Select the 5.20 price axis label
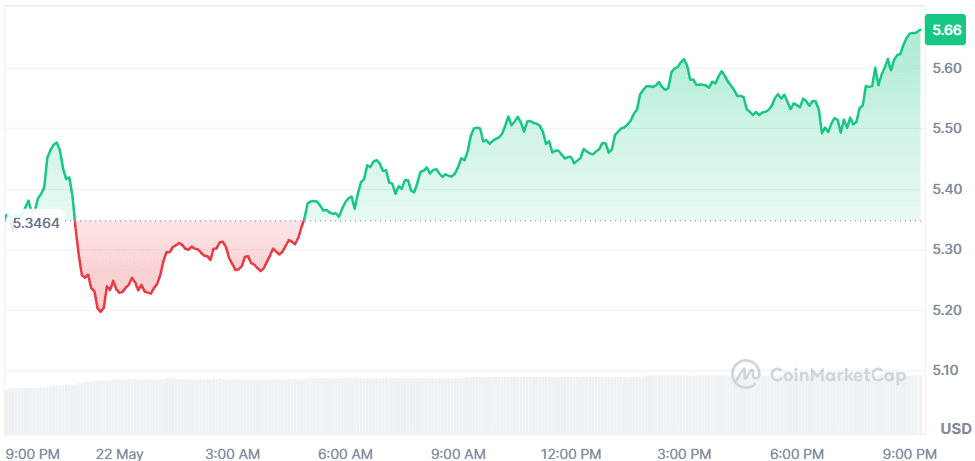This screenshot has width=975, height=461. 946,310
